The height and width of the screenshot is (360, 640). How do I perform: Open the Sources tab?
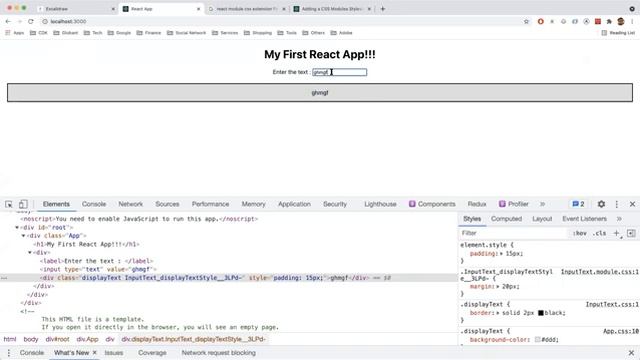coord(167,204)
